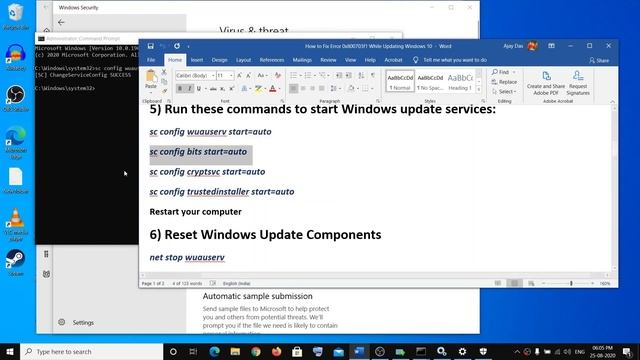Viewport: 640px width, 360px height.
Task: Copy the selection using the Copy icon
Action: [x=164, y=82]
